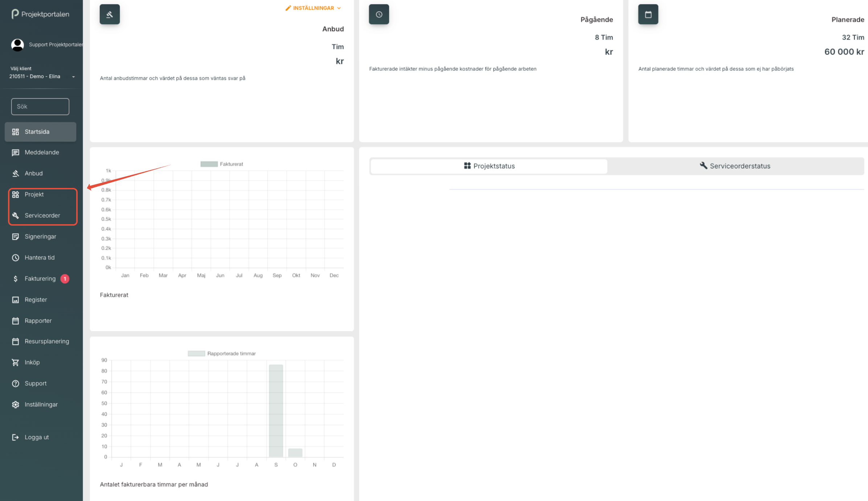
Task: Open Fakturering with notification badge
Action: point(40,279)
